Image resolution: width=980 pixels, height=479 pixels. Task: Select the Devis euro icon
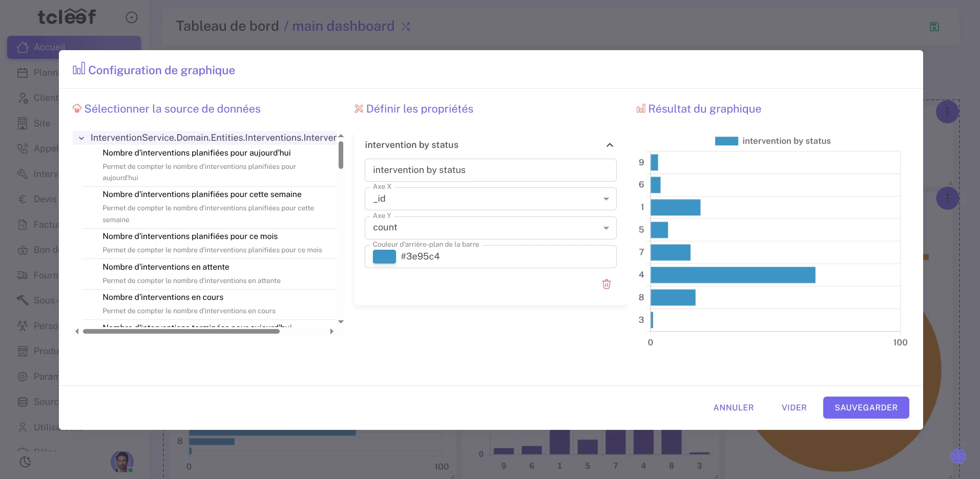pyautogui.click(x=23, y=199)
